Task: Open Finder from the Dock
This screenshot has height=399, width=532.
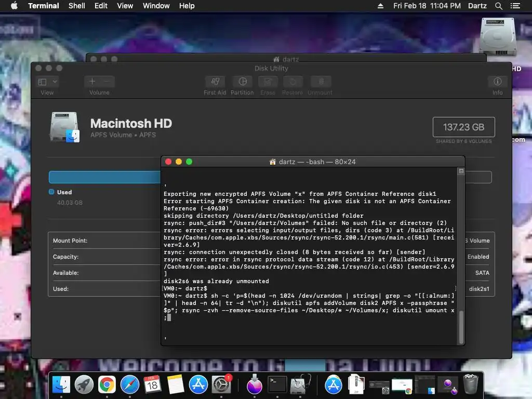Action: (61, 385)
